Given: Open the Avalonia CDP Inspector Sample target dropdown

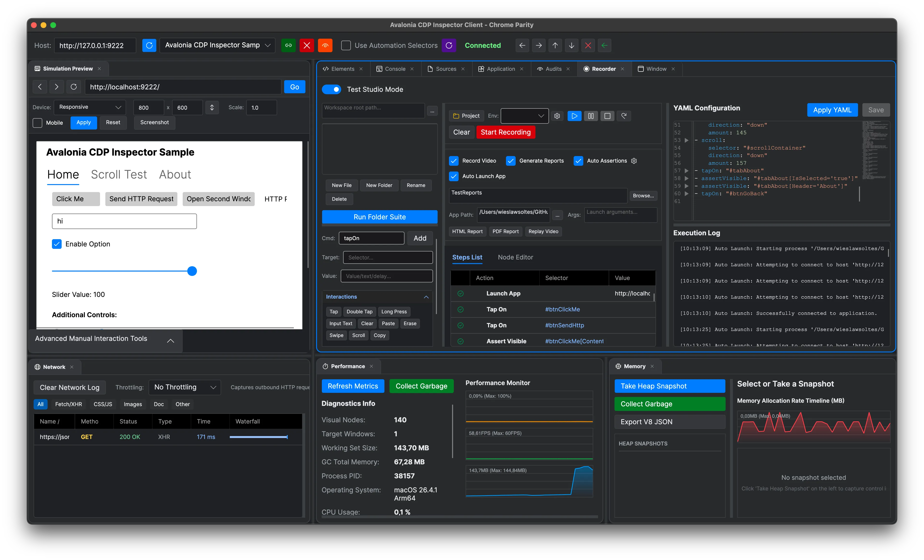Looking at the screenshot, I should coord(217,45).
